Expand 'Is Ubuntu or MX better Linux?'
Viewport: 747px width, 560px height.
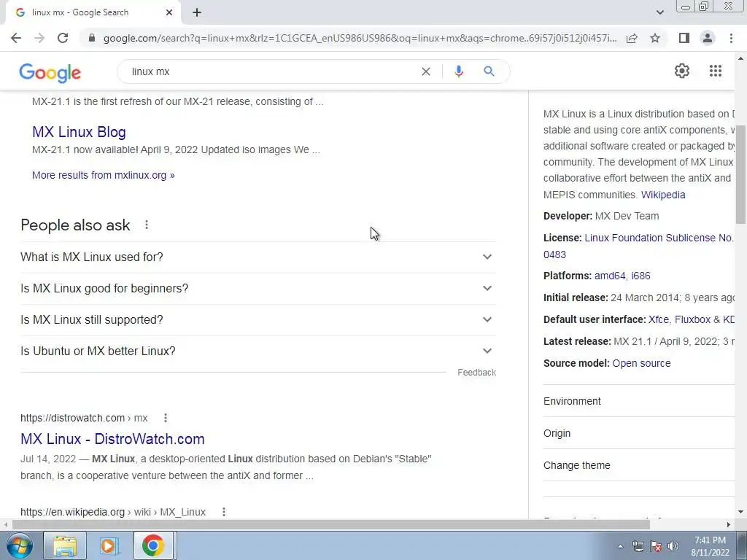pos(258,351)
